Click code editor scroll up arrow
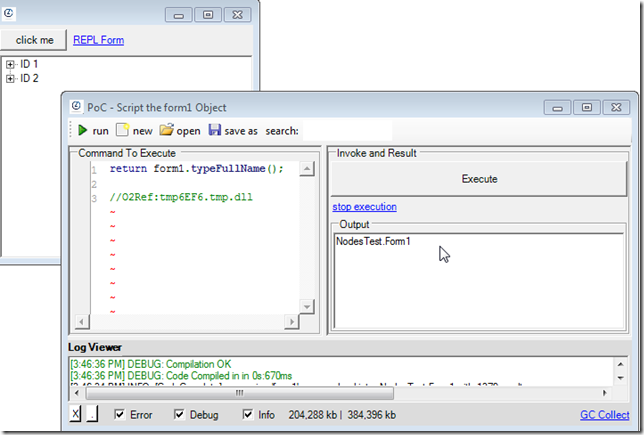Viewport: 644px width, 435px height. [x=307, y=169]
